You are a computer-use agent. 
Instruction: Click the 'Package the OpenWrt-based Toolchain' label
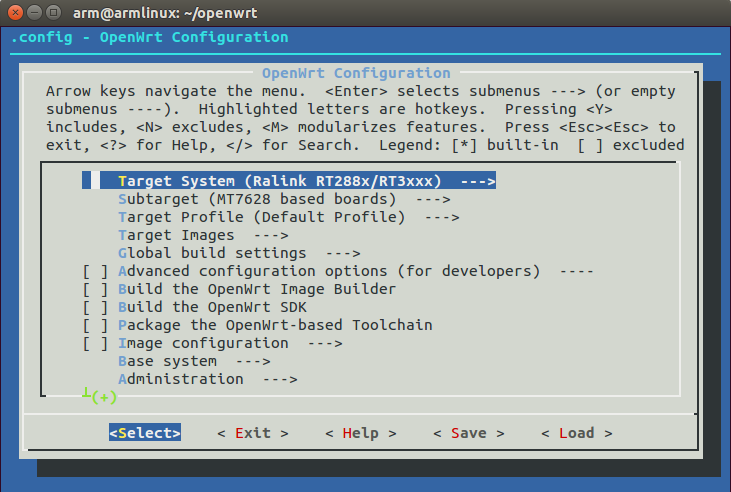point(275,326)
